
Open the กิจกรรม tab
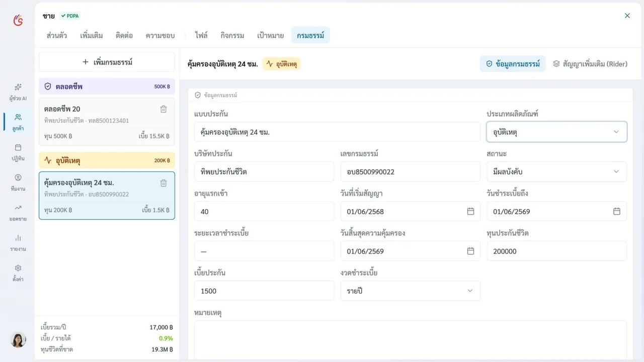click(x=232, y=35)
